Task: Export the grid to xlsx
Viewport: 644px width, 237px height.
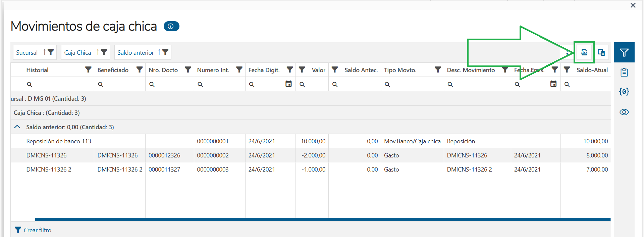Action: click(x=584, y=52)
